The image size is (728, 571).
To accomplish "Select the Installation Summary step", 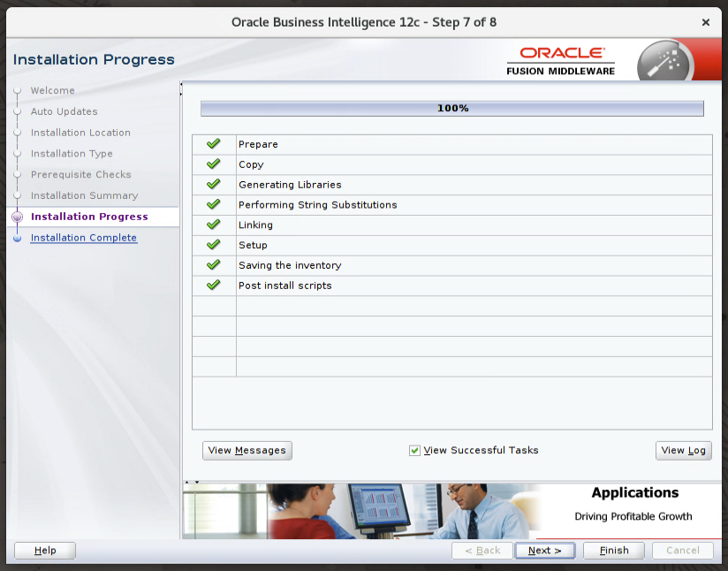I will point(84,195).
